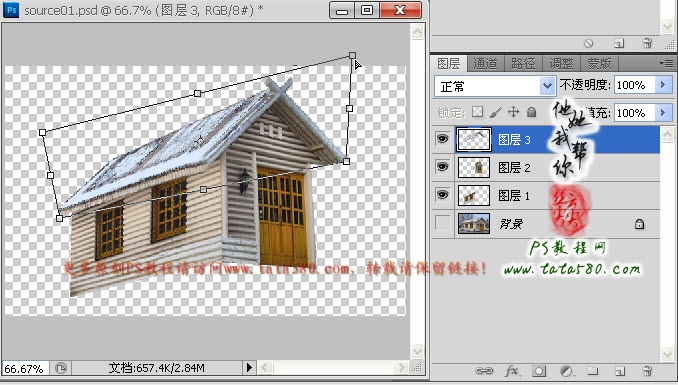Click right-middle transform handle
The width and height of the screenshot is (678, 385).
(x=349, y=109)
